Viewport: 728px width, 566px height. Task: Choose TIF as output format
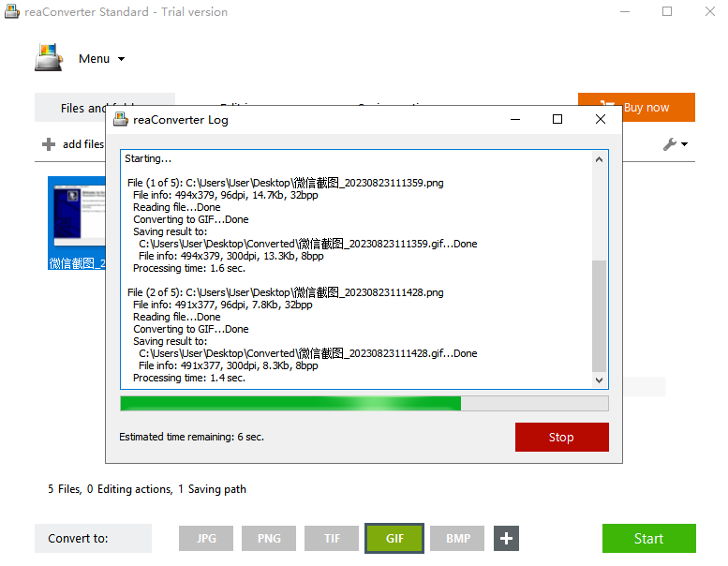click(x=332, y=539)
